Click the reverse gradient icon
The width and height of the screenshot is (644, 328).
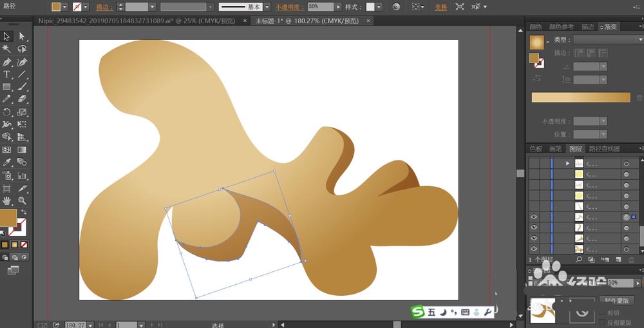(536, 78)
